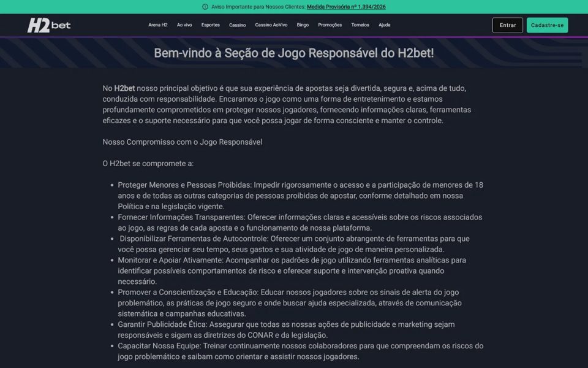This screenshot has width=588, height=368.
Task: Click 'Garantir Publicidade Ética' bullet
Action: click(x=286, y=330)
